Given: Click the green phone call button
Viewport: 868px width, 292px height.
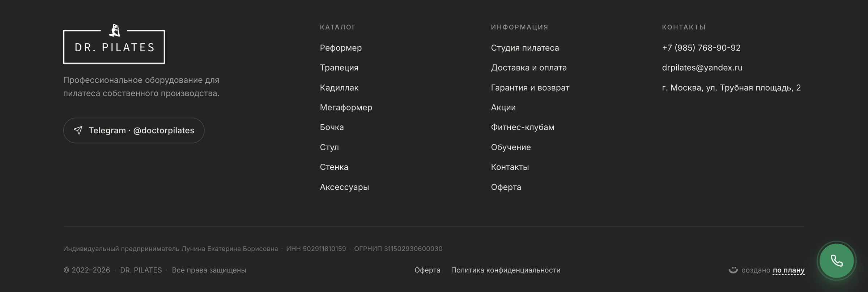Looking at the screenshot, I should 837,261.
